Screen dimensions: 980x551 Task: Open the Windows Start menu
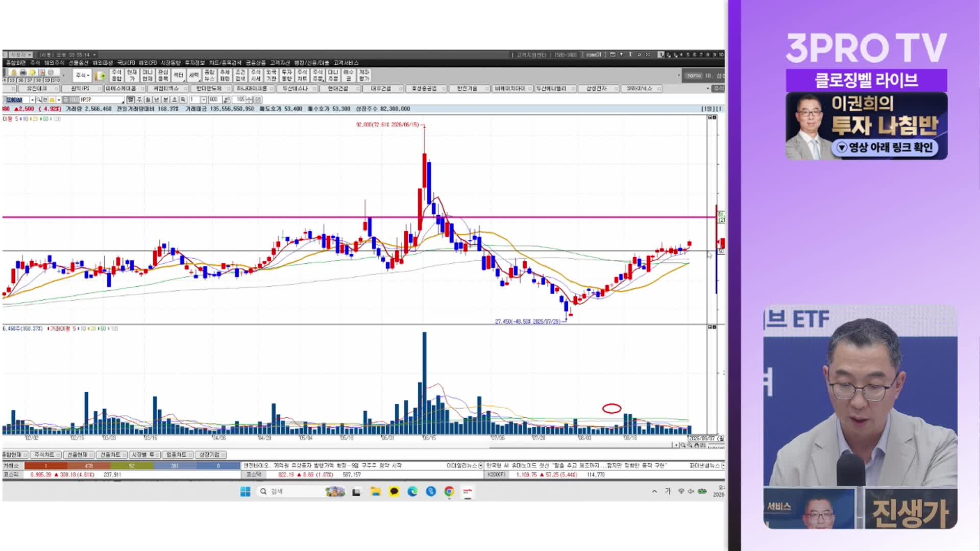point(245,491)
